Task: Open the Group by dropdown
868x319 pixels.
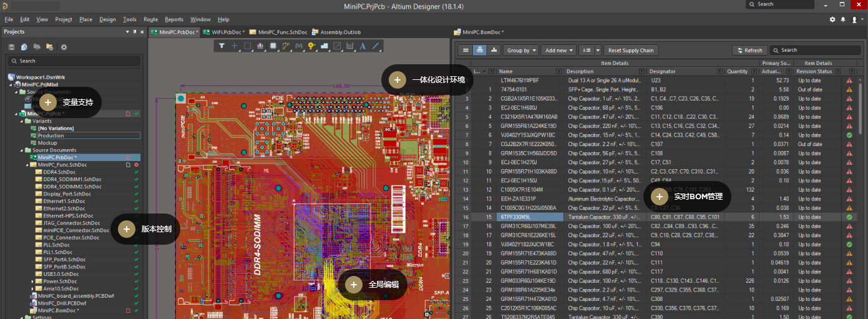Action: pos(521,50)
